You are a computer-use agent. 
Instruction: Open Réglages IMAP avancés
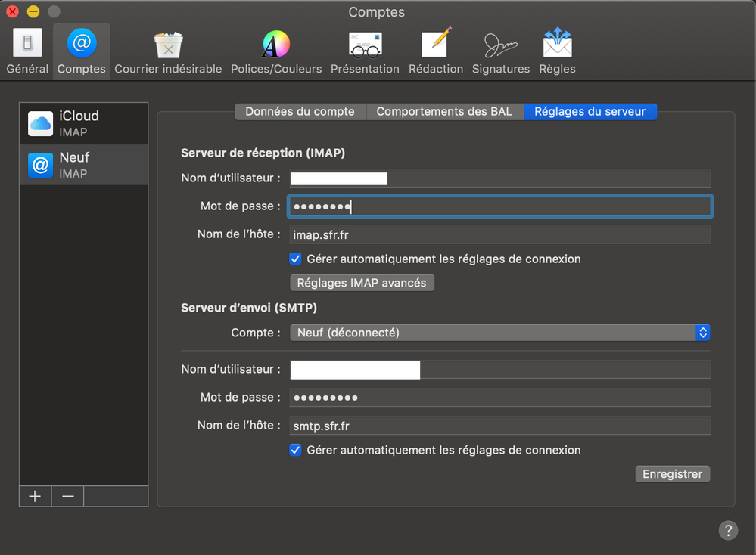[x=362, y=283]
